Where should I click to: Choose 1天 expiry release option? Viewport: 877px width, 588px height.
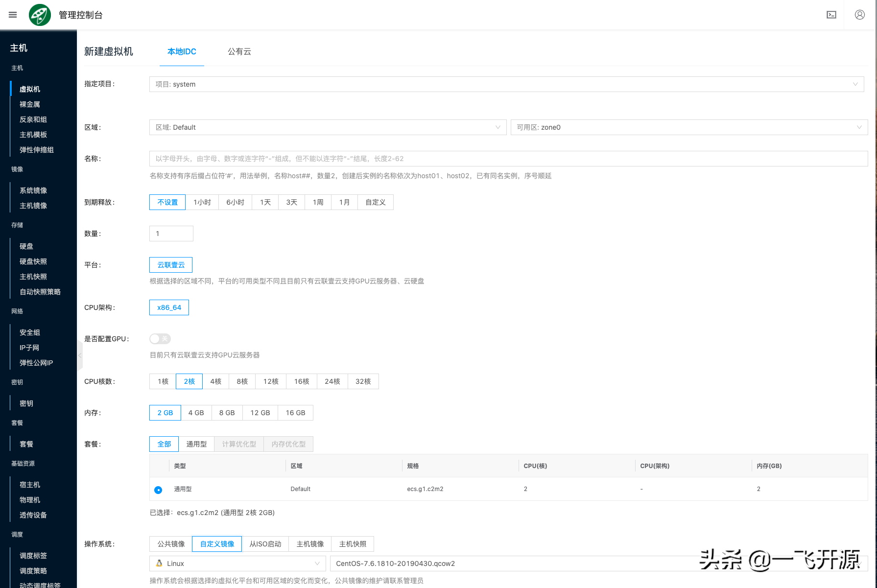point(265,202)
